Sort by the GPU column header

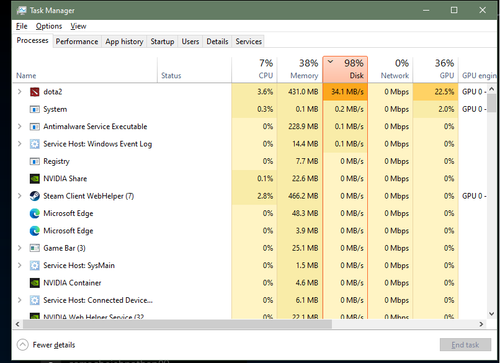coord(436,70)
